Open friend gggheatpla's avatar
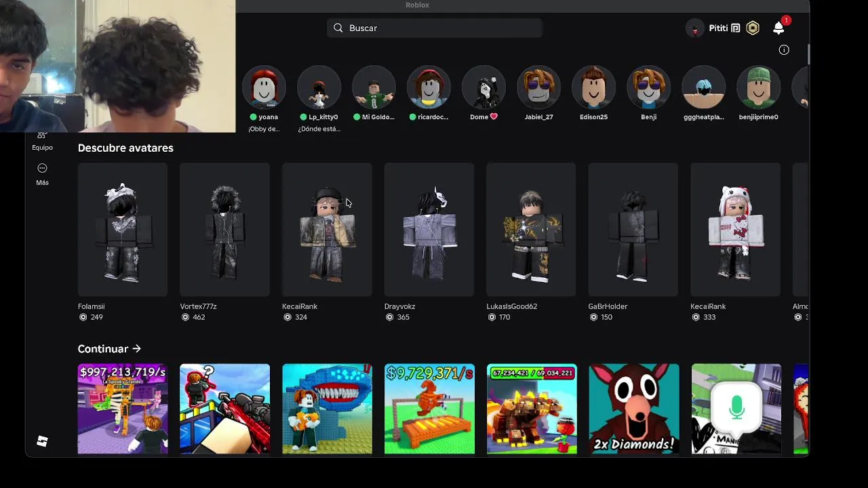 703,87
